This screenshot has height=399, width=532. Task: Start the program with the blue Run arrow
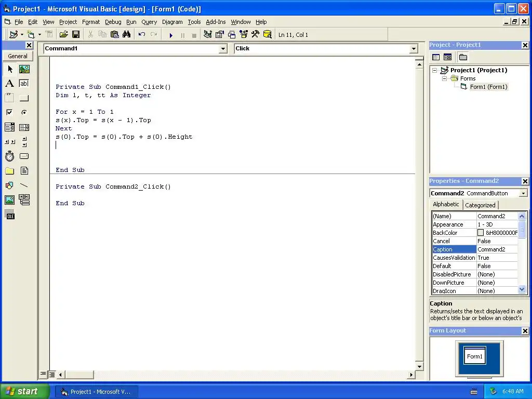tap(171, 35)
